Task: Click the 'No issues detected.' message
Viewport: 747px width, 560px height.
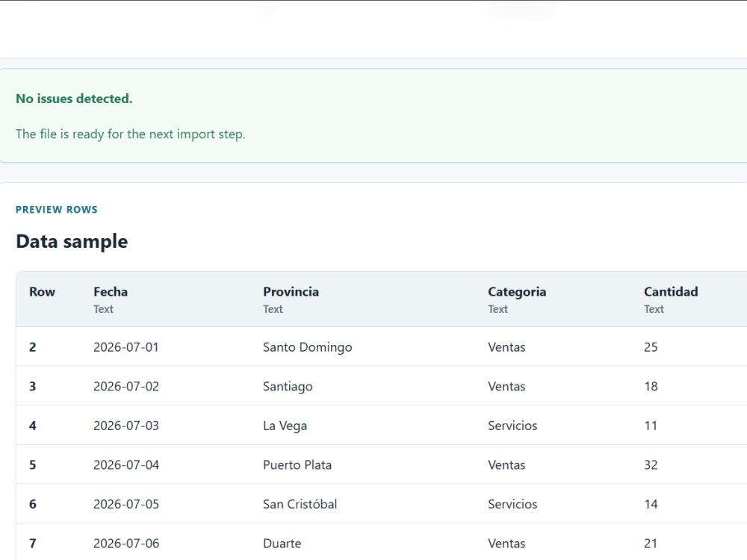Action: tap(74, 99)
